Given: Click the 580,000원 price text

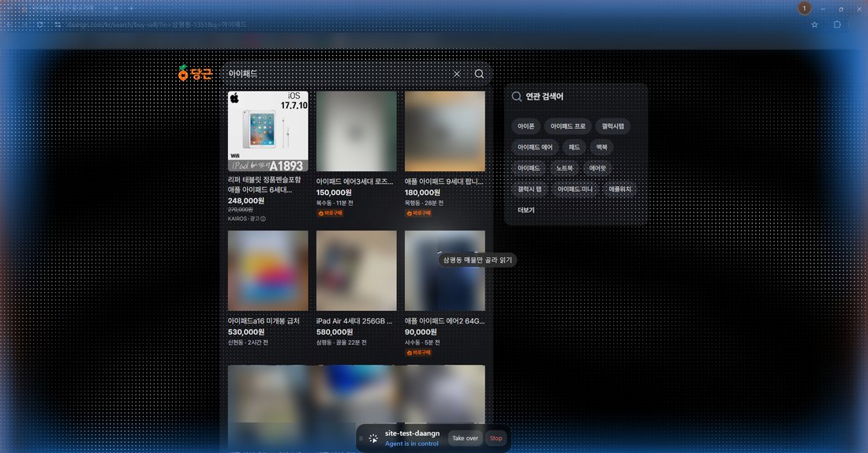Looking at the screenshot, I should click(335, 332).
